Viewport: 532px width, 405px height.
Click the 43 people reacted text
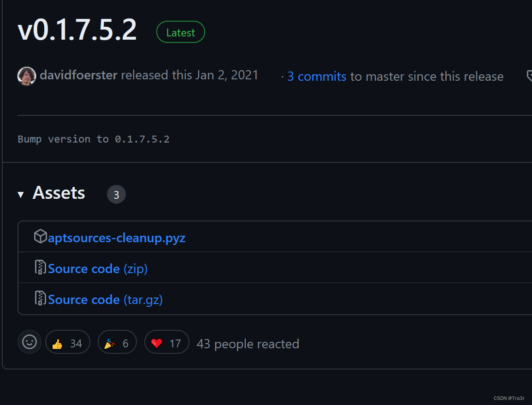pyautogui.click(x=248, y=343)
